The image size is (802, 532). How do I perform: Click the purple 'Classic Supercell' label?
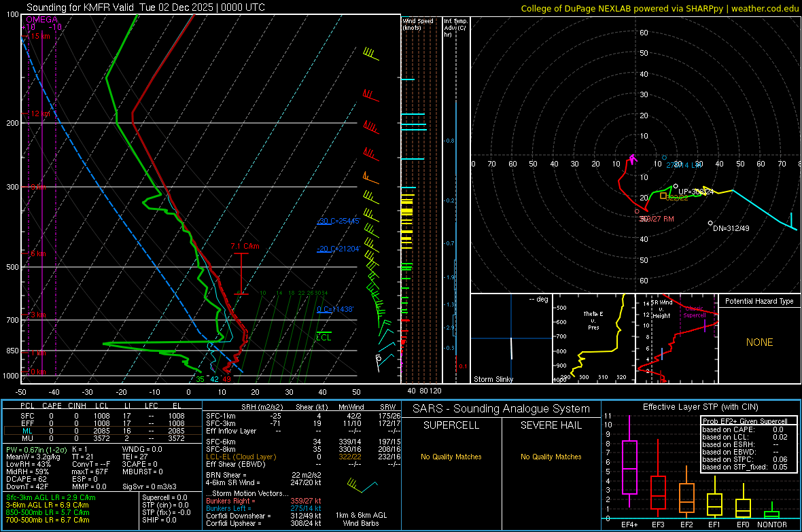[x=694, y=312]
